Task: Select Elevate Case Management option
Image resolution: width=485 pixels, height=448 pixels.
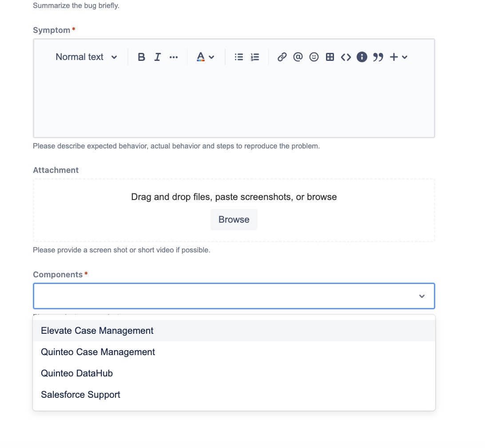Action: [234, 331]
